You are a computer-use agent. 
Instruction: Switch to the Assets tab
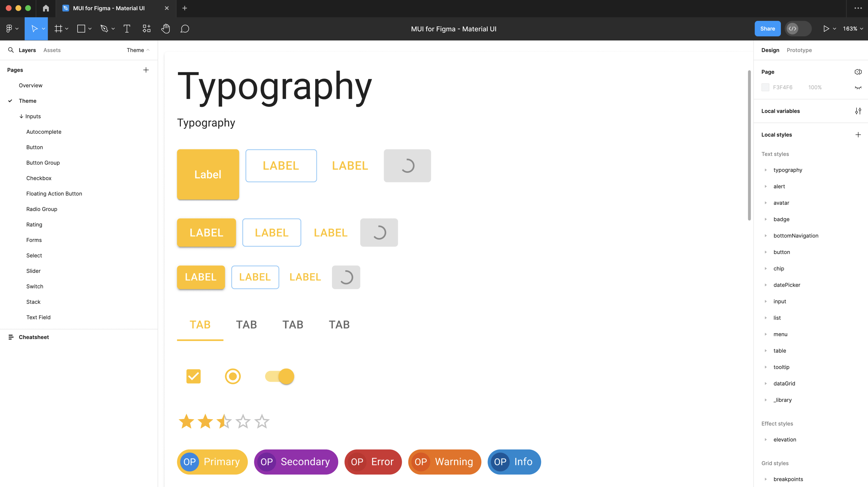click(x=52, y=50)
